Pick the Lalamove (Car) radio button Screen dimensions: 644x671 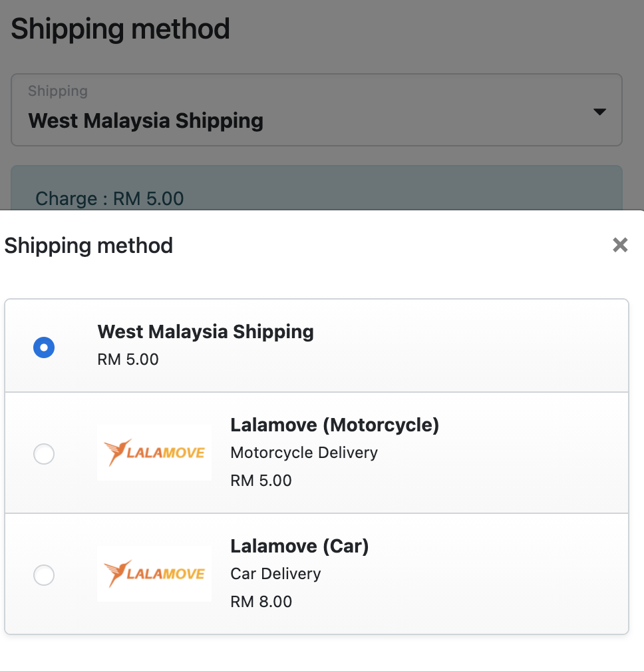pos(44,575)
